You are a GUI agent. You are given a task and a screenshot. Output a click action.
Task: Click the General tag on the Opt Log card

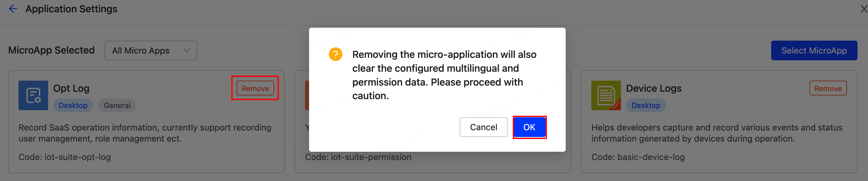(117, 105)
